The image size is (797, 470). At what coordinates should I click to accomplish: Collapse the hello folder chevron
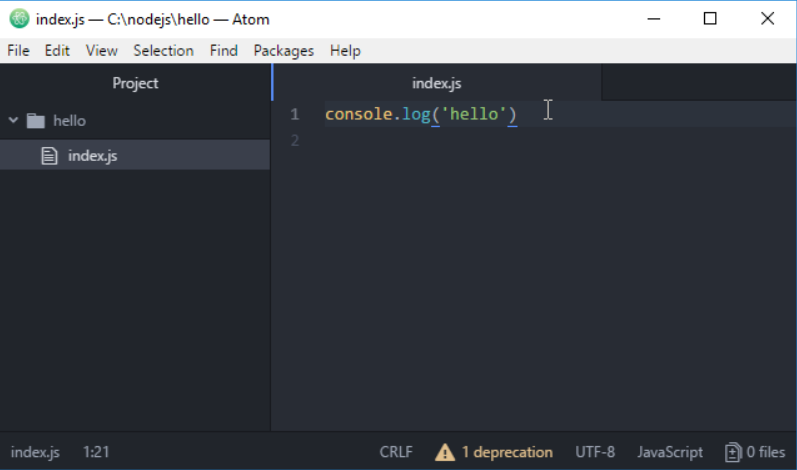tap(13, 121)
